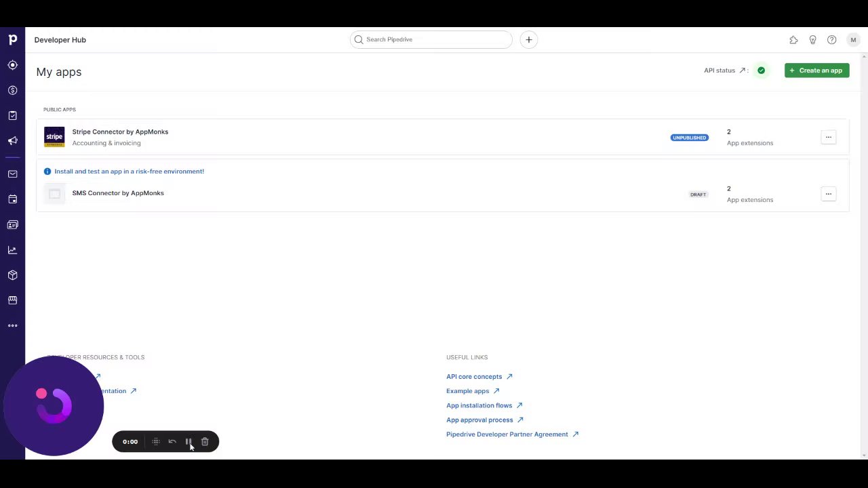Click the Create an app button
This screenshot has width=868, height=488.
point(816,70)
